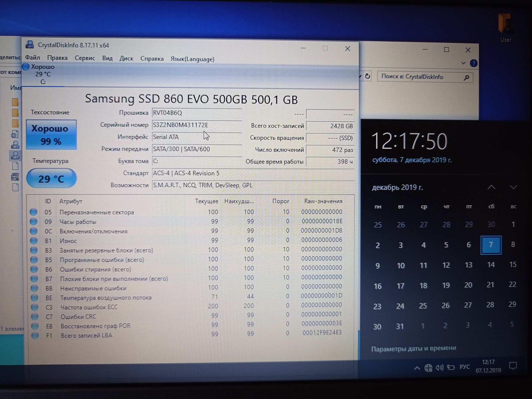Click the Число включений value 472 раз
The width and height of the screenshot is (532, 399).
330,150
